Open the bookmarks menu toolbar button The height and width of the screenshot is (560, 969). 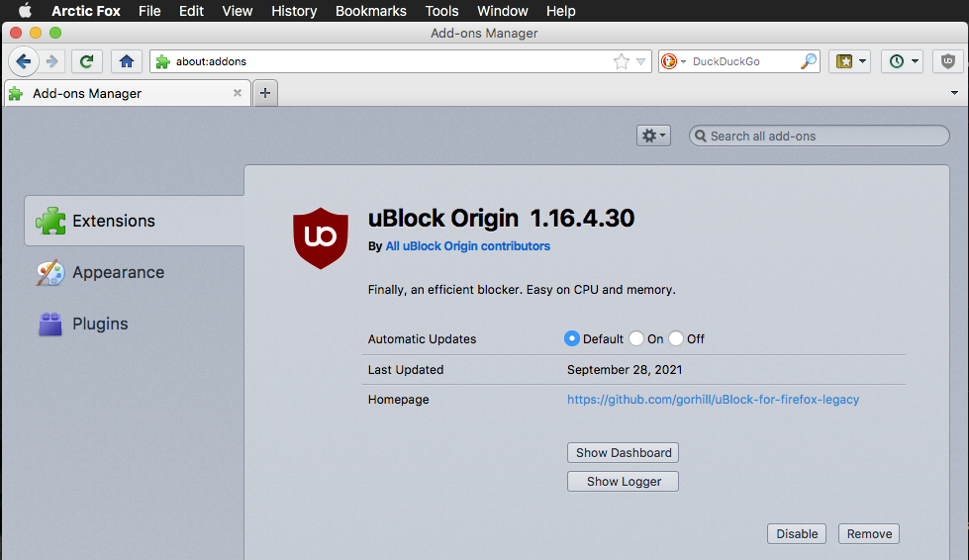pos(850,61)
